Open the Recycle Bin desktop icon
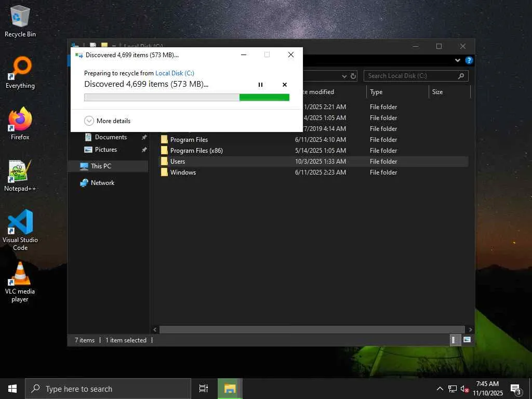Image resolution: width=532 pixels, height=399 pixels. pos(20,21)
